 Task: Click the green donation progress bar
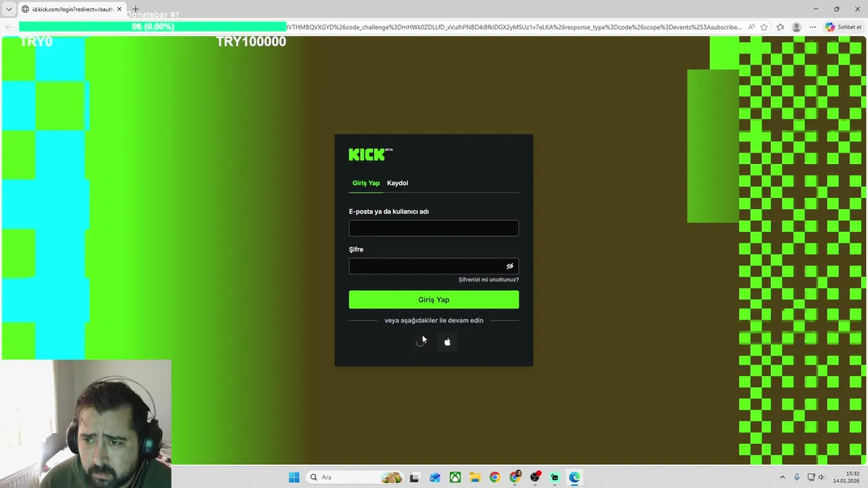click(153, 26)
